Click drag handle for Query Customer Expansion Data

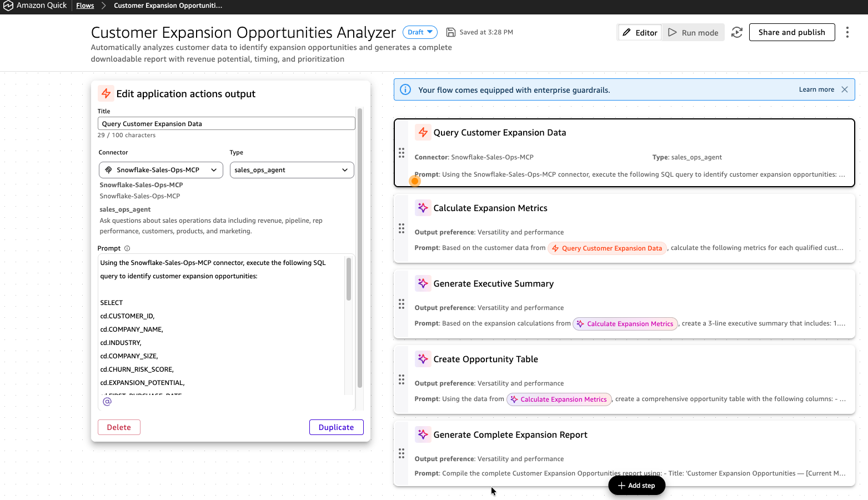402,153
